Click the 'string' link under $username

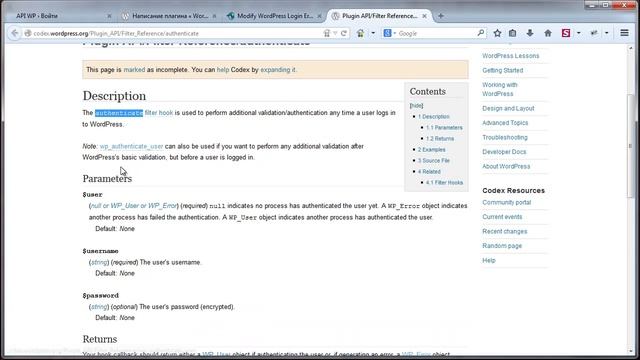[99, 262]
